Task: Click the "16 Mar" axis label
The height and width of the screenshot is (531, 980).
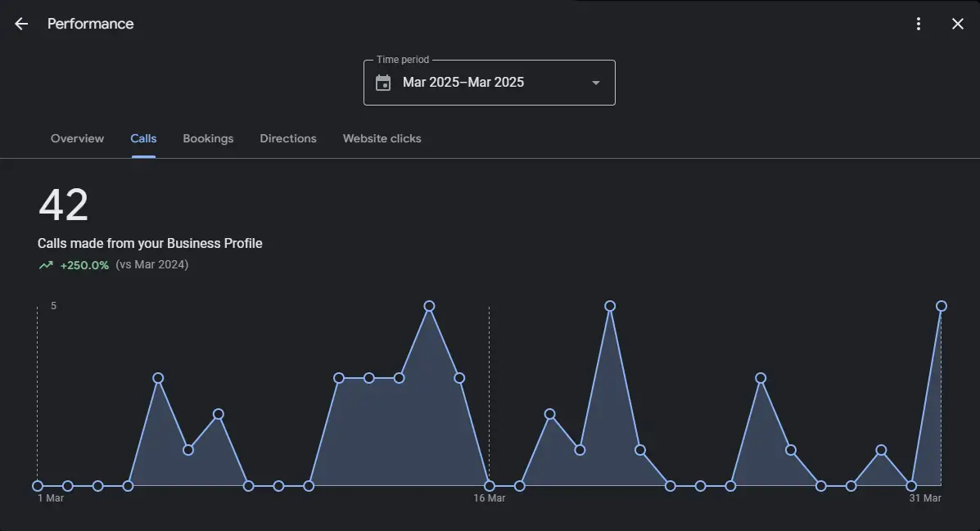Action: point(490,498)
